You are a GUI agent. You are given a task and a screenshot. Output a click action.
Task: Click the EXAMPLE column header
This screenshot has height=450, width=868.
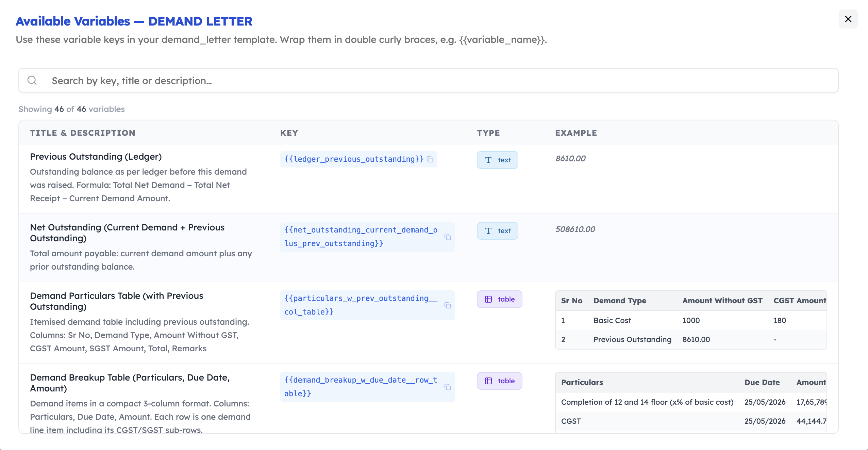click(575, 133)
